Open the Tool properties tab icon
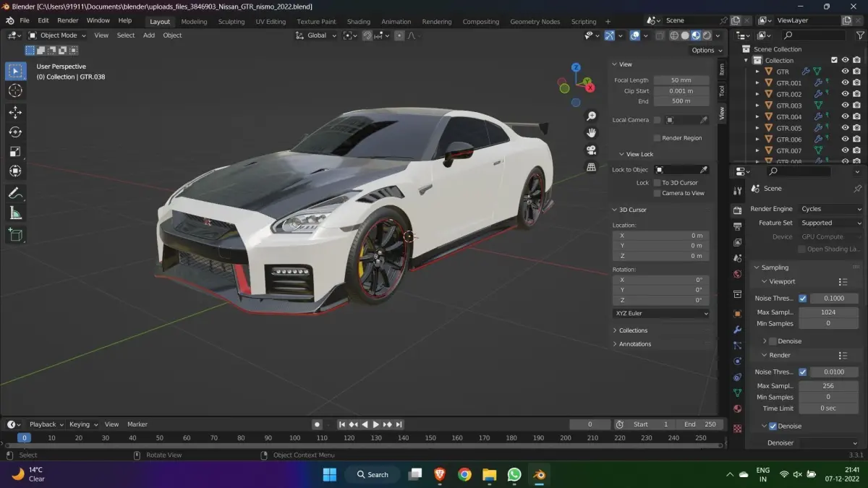Screen dimensions: 868x488 pyautogui.click(x=737, y=191)
